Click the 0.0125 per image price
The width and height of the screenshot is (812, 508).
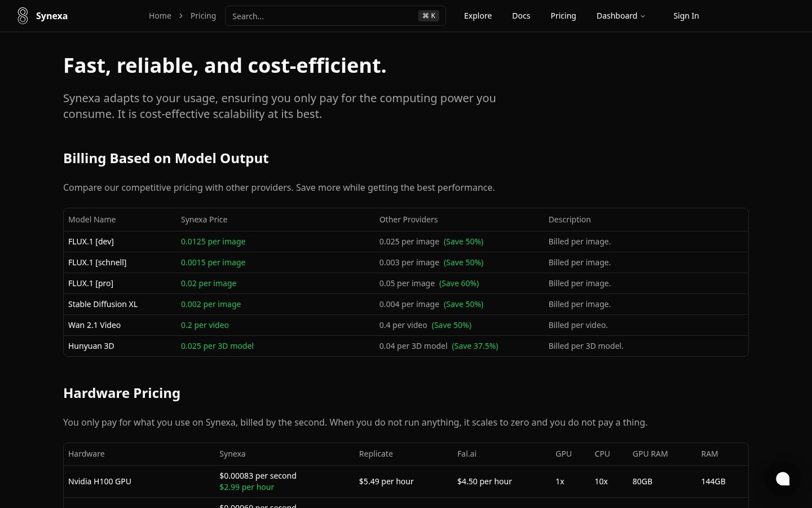click(213, 242)
